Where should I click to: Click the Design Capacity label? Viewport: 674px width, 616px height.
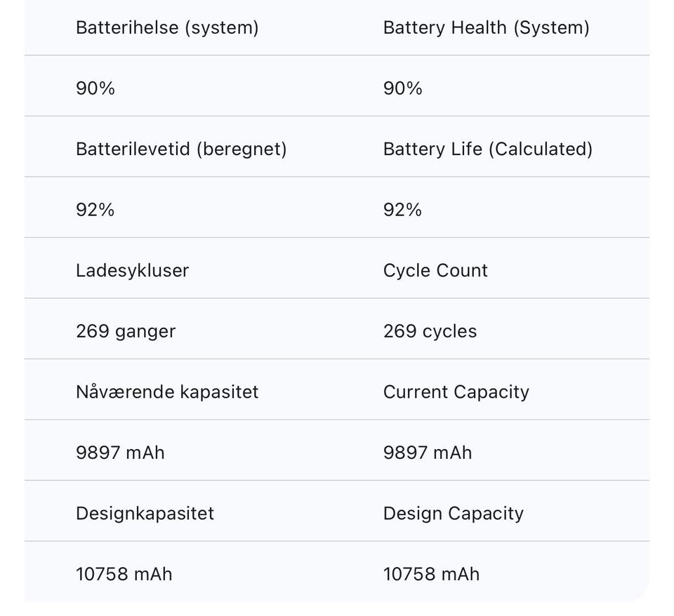453,514
